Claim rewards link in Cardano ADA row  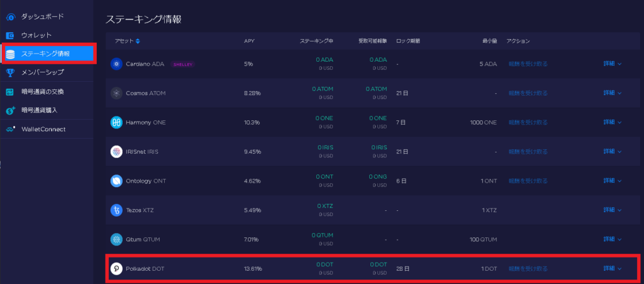point(528,64)
